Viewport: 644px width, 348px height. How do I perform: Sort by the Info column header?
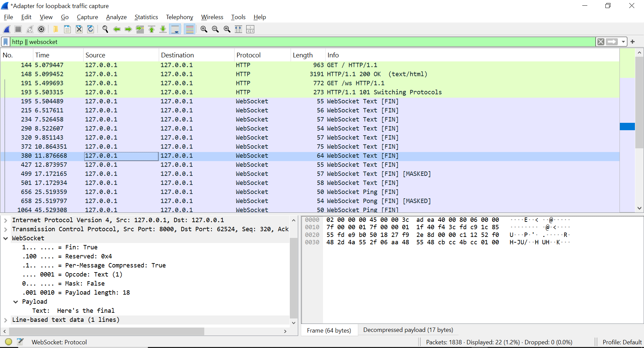472,55
